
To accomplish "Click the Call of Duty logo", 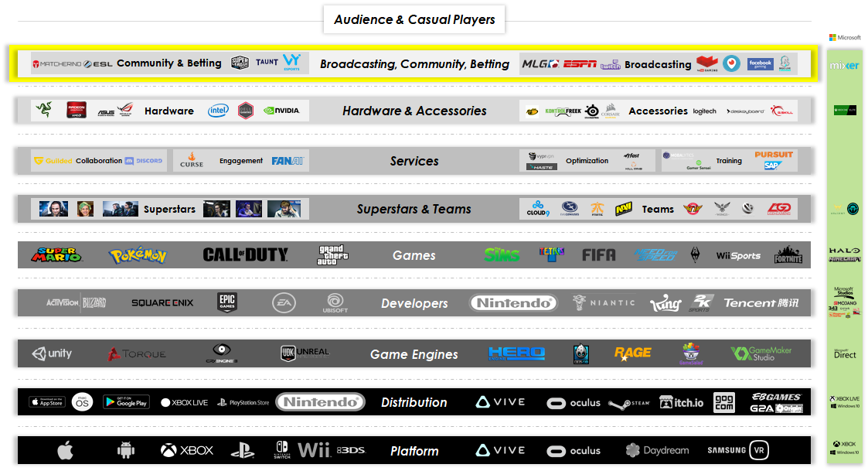I will [x=245, y=255].
